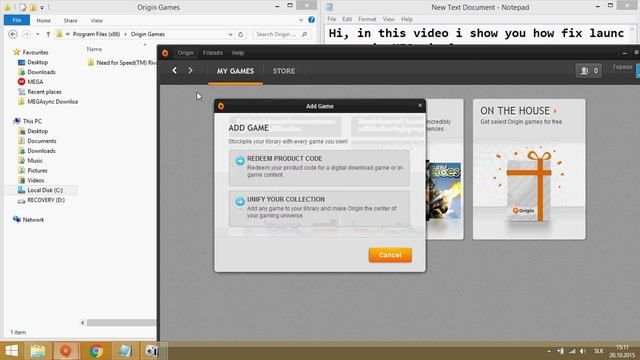This screenshot has width=640, height=360.
Task: Open Recent places in the navigation pane
Action: tap(44, 92)
